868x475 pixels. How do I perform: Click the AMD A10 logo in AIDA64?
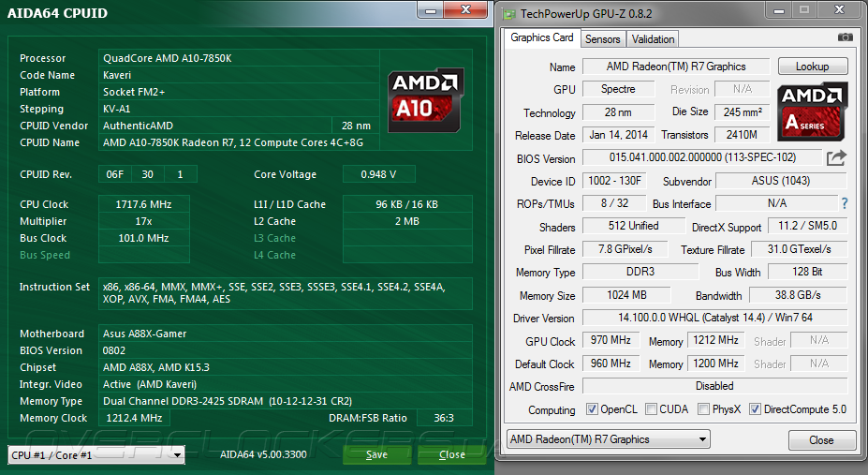425,100
